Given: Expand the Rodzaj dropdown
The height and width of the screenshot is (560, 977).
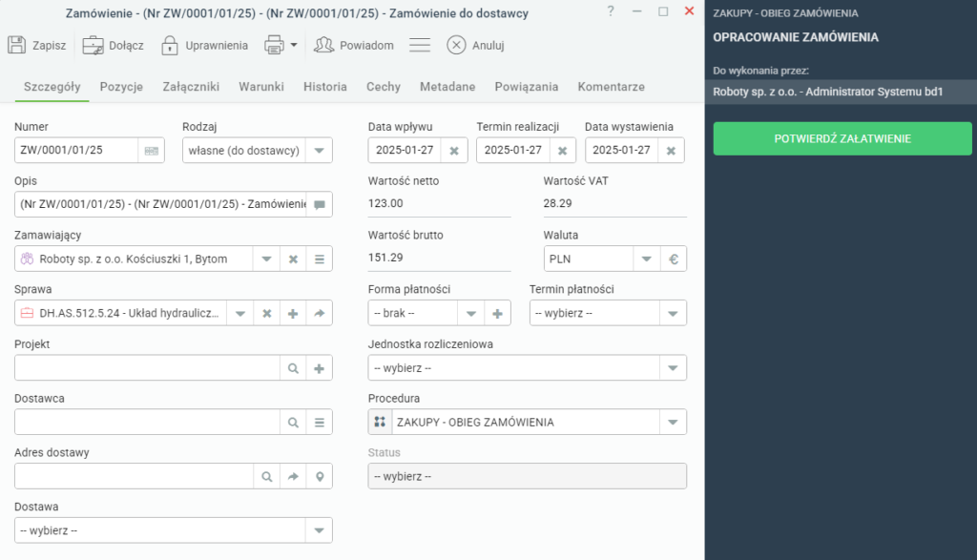Looking at the screenshot, I should [319, 151].
